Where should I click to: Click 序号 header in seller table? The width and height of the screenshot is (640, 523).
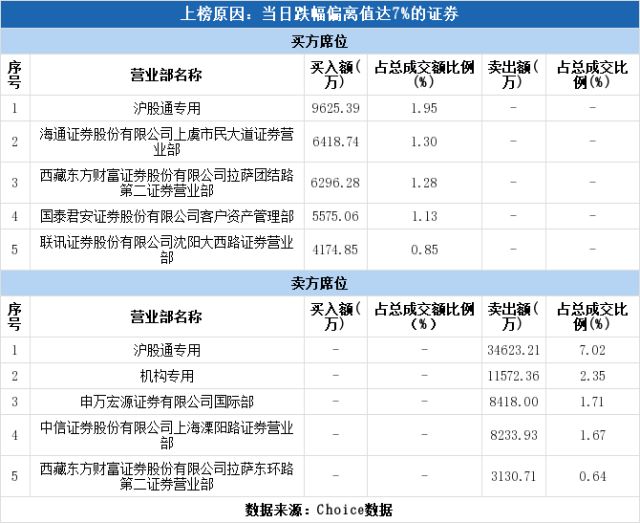point(15,317)
